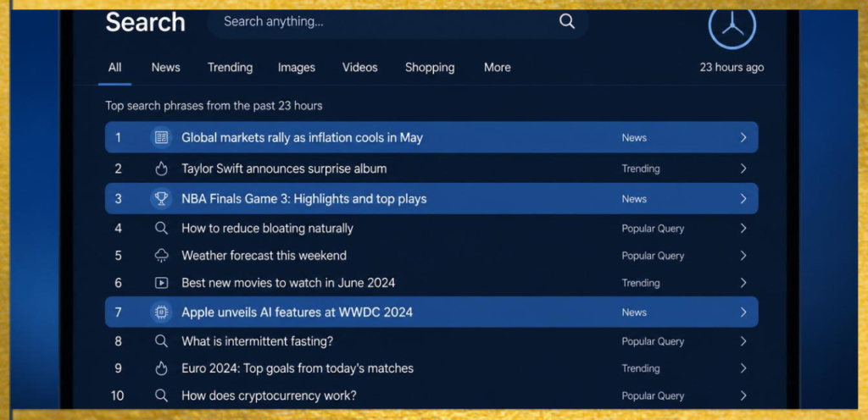Click play icon beside Best new movies
The image size is (868, 420).
tap(161, 283)
